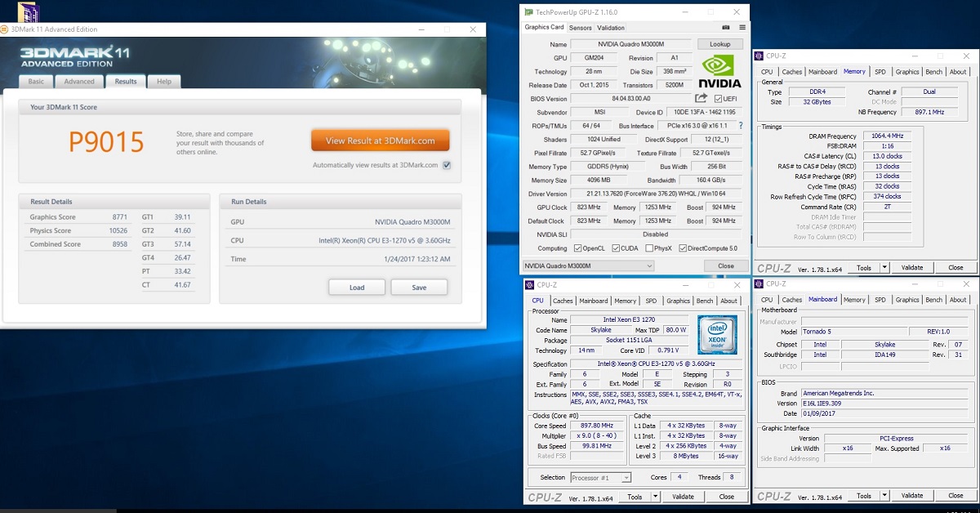Click the Intel Xeon inside badge
The width and height of the screenshot is (980, 513).
(x=717, y=334)
